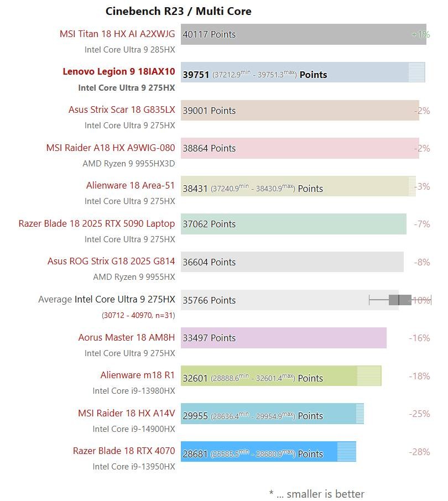Click the Cinebench R23 / Multi Core title
This screenshot has width=448, height=501.
tap(178, 11)
